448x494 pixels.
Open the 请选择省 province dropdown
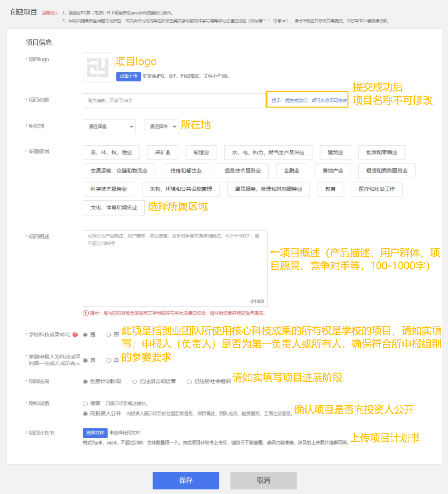tap(109, 127)
